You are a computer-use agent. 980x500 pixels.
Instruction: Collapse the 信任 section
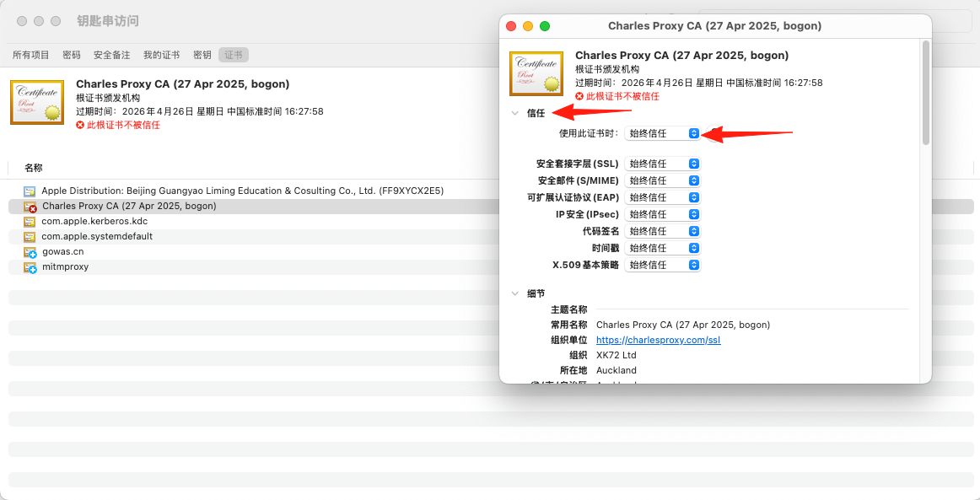click(514, 113)
